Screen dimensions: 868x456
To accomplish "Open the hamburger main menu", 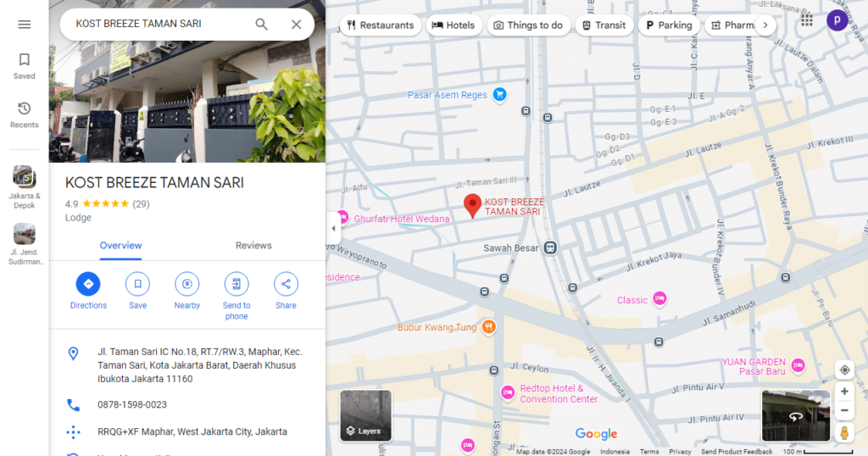I will [x=24, y=25].
